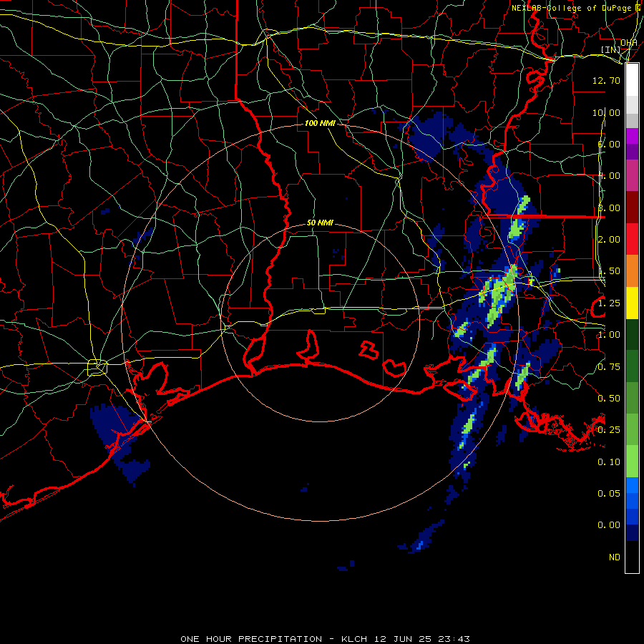Click the legend label ND
Viewport: 644px width, 644px height.
pyautogui.click(x=615, y=557)
